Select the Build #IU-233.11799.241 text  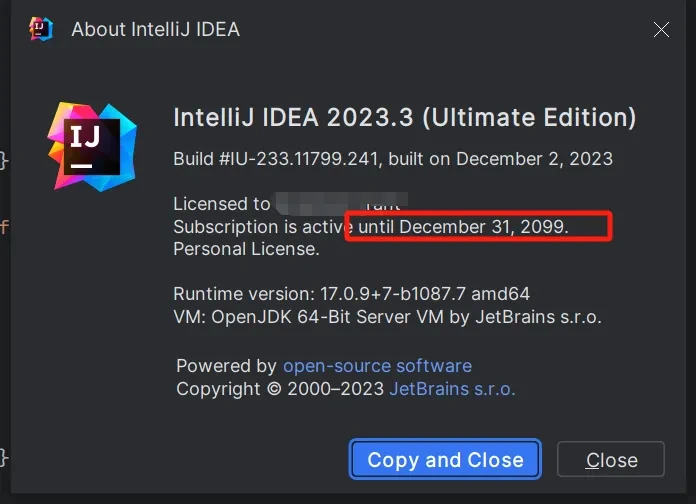[278, 158]
